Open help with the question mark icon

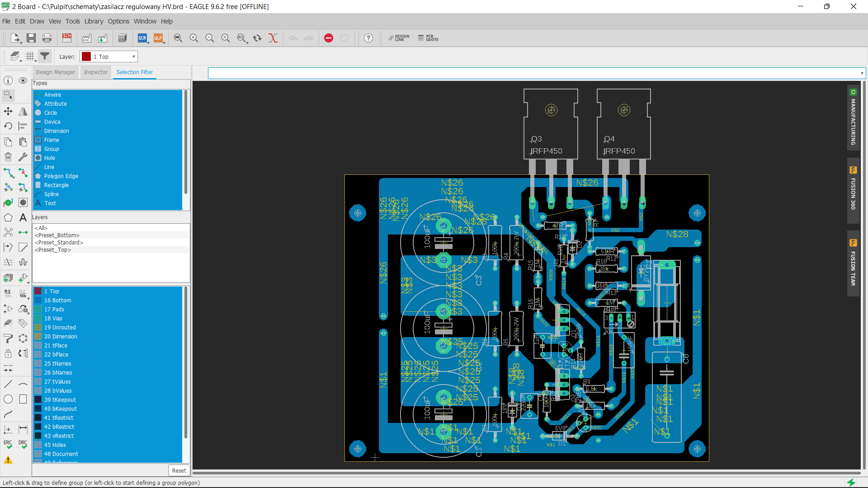(x=368, y=38)
